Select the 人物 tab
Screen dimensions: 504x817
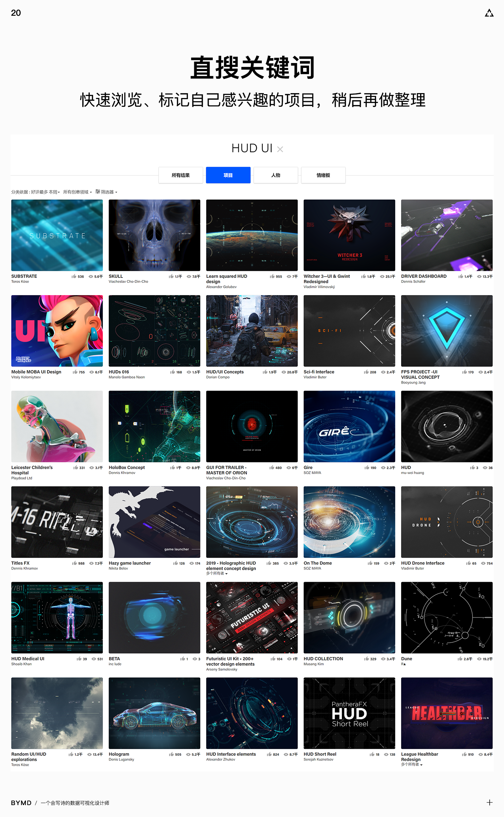tap(276, 175)
